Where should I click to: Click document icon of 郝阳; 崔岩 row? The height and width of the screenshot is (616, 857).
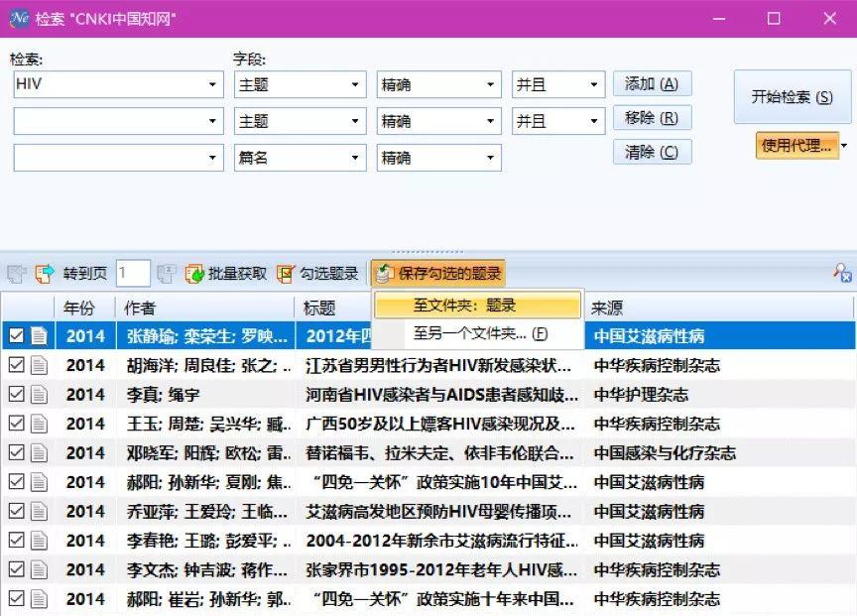(x=39, y=599)
